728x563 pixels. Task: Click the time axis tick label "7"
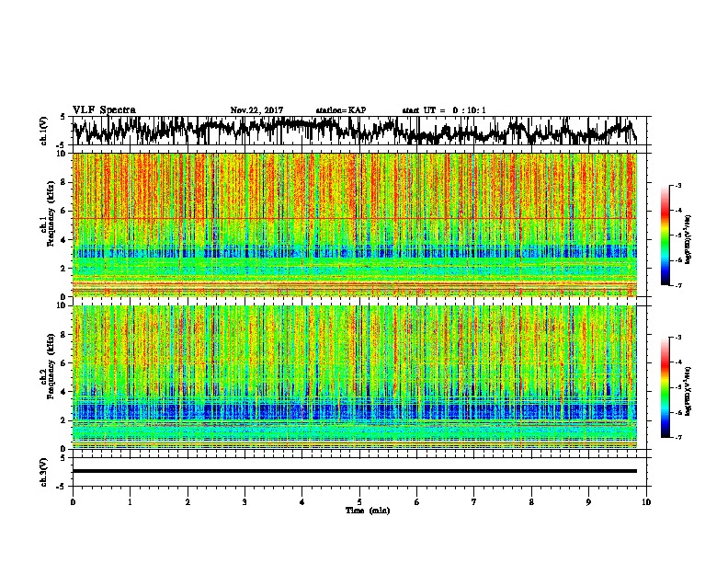click(474, 502)
